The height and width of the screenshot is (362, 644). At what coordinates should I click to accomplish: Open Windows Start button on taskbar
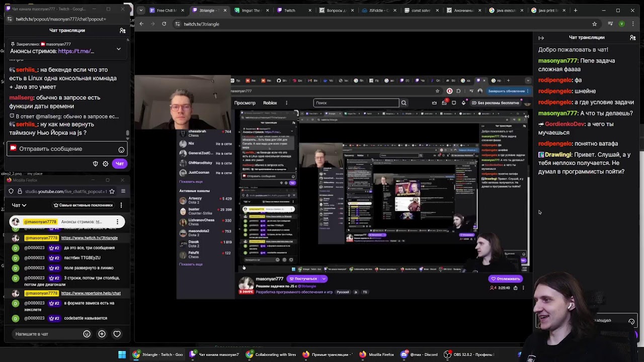tap(122, 354)
